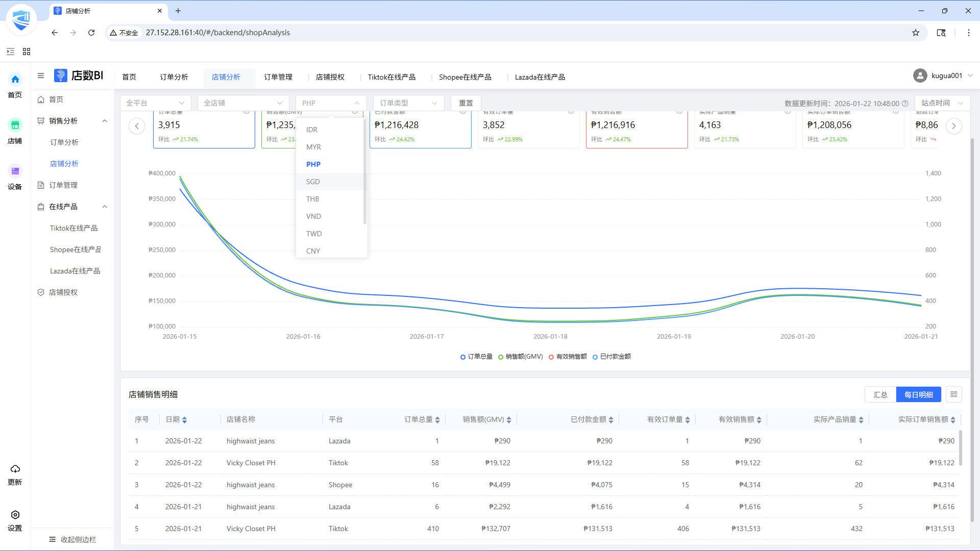Switch to the 订单管理 top tab

tap(278, 77)
